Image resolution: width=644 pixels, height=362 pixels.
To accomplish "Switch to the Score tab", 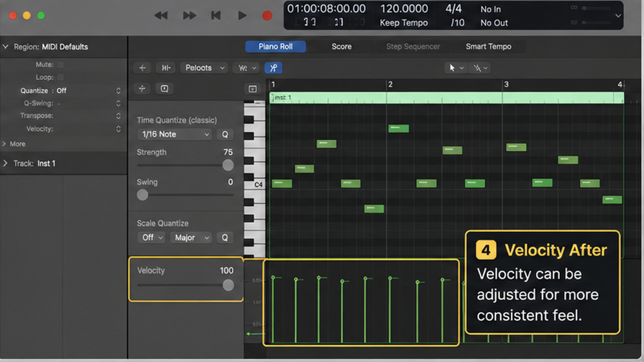I will tap(341, 46).
